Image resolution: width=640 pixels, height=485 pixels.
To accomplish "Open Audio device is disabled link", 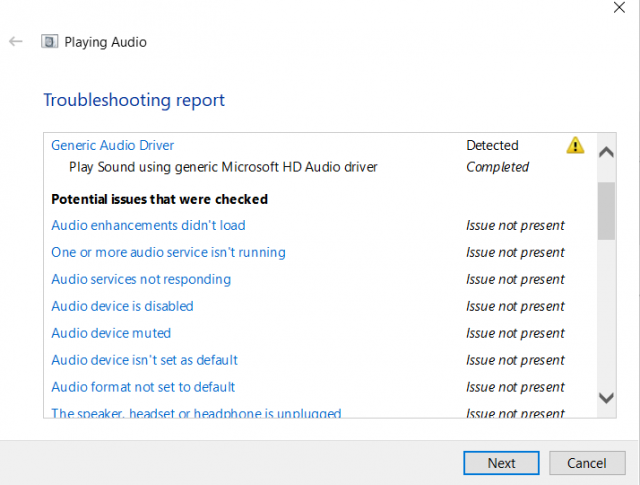I will tap(122, 306).
